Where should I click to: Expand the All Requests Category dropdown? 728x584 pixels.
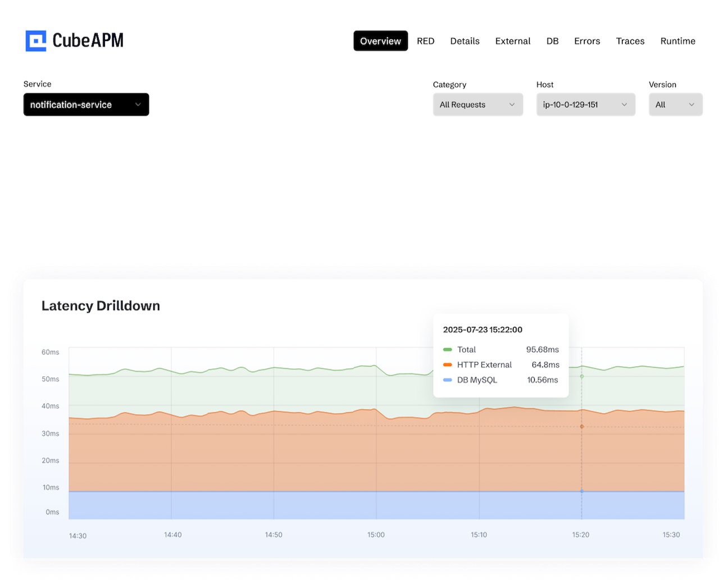click(477, 104)
